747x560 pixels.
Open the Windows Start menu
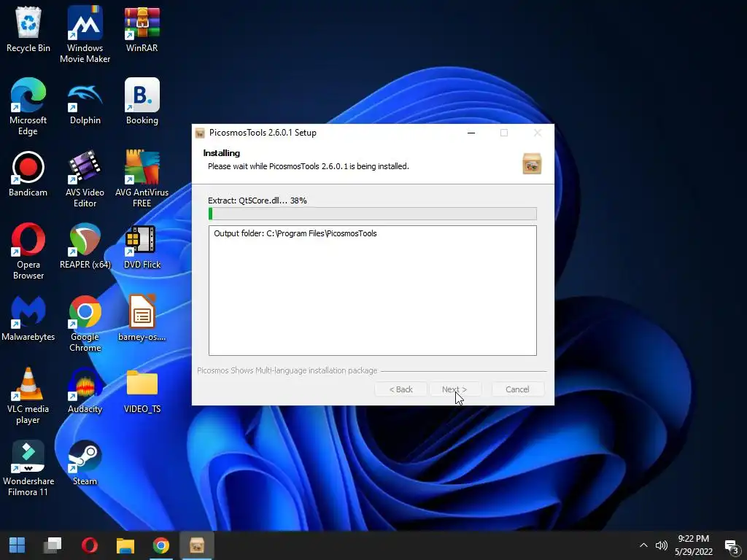pos(18,545)
